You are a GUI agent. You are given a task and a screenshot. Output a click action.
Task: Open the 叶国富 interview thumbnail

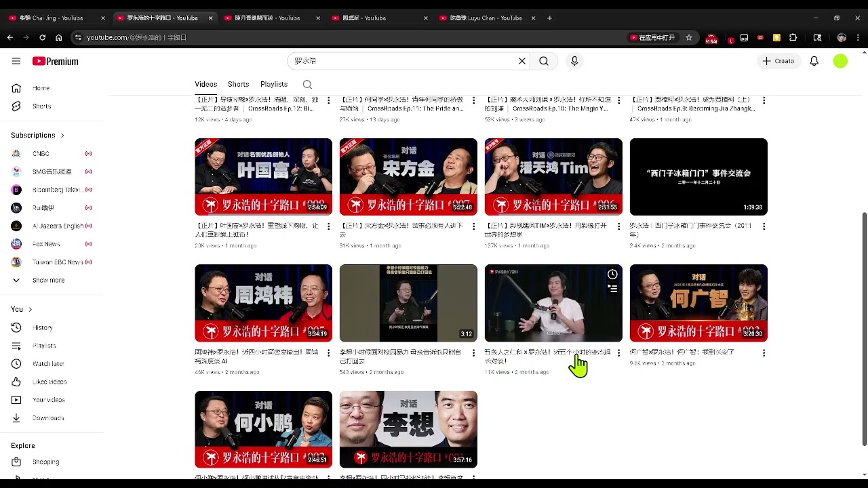point(263,177)
